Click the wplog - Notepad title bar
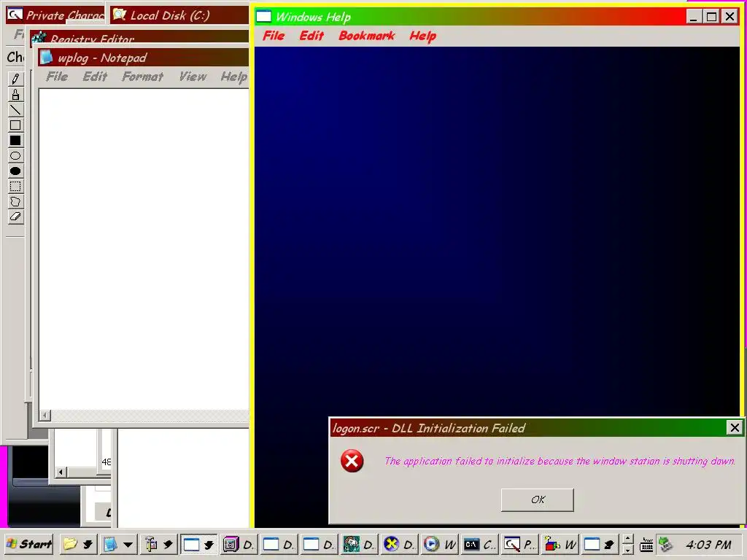This screenshot has height=560, width=747. pyautogui.click(x=144, y=58)
